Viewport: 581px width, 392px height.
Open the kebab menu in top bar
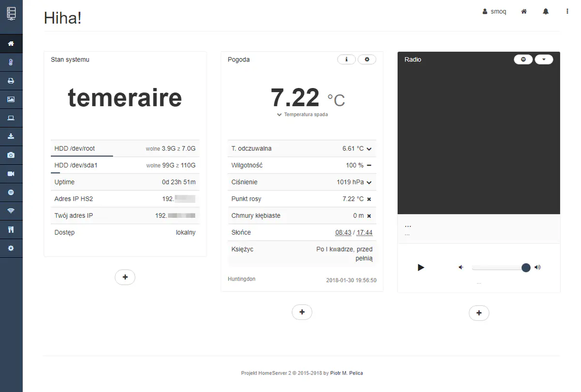[x=567, y=12]
